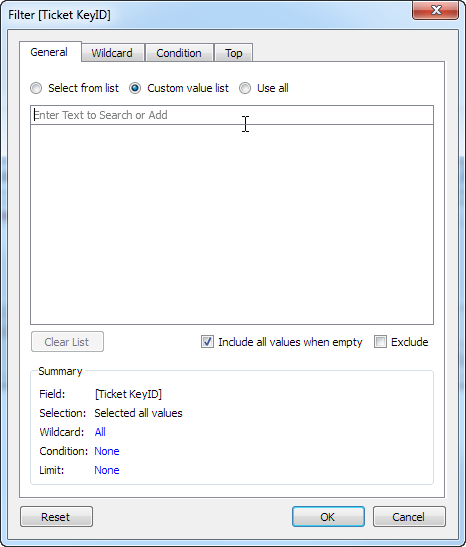Image resolution: width=466 pixels, height=547 pixels.
Task: Open the Wildcard tab
Action: 112,53
